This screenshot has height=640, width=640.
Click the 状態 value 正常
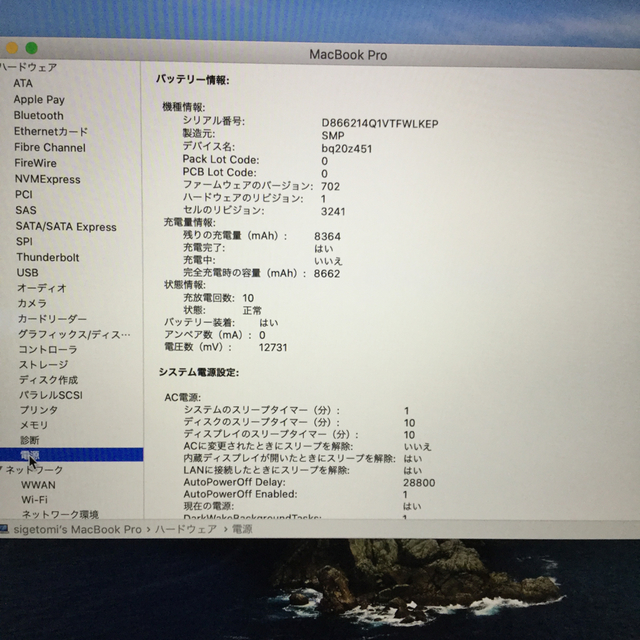(x=252, y=311)
